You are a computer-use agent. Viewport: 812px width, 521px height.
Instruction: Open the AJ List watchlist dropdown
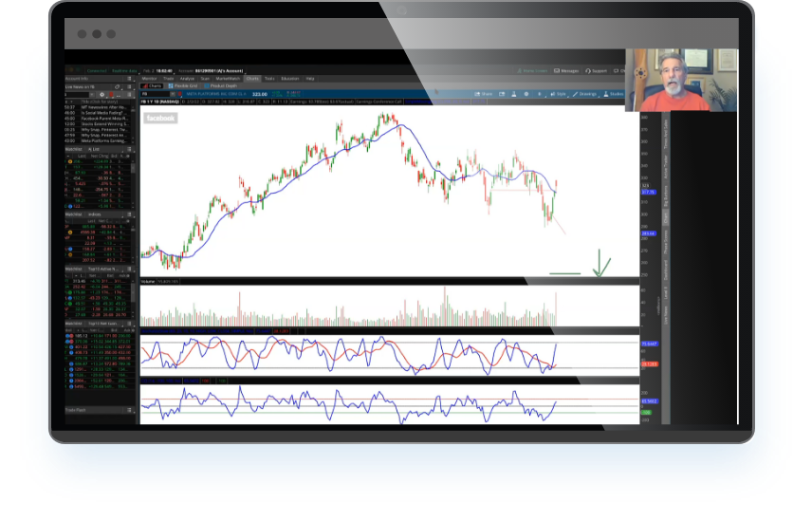coord(103,150)
